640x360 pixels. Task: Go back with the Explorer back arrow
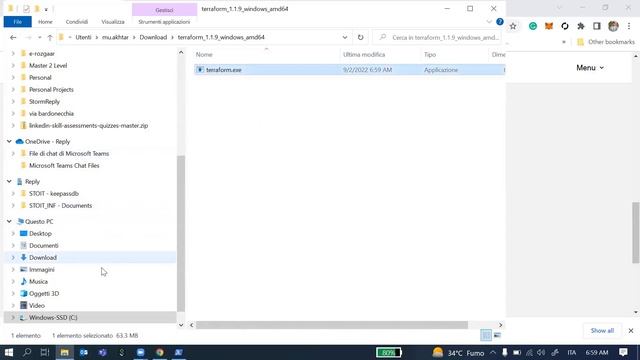[13, 37]
